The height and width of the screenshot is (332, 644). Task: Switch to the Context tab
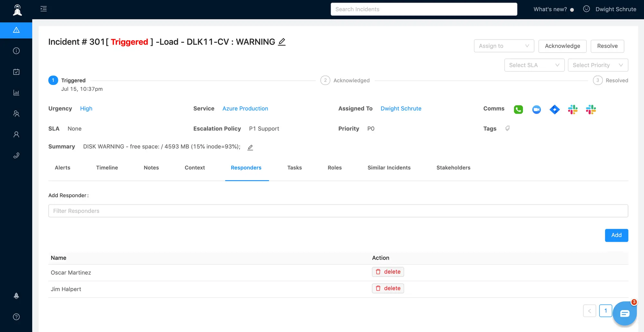point(195,168)
